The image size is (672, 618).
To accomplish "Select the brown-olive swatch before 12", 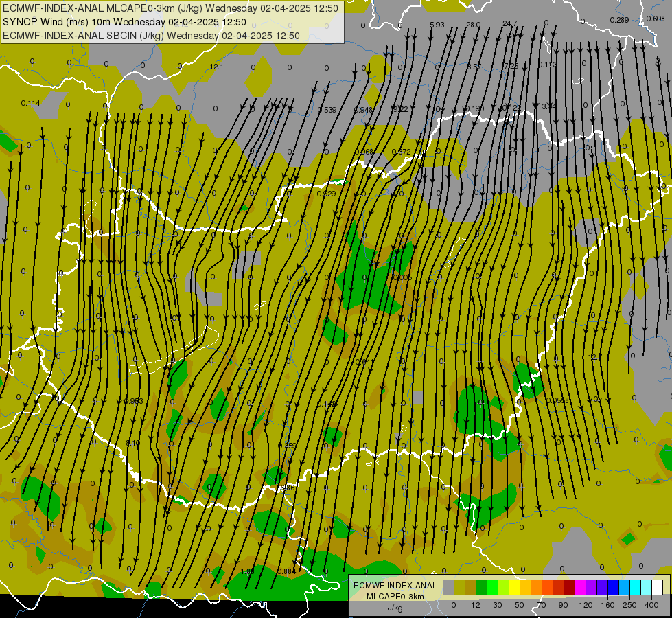I will 471,588.
